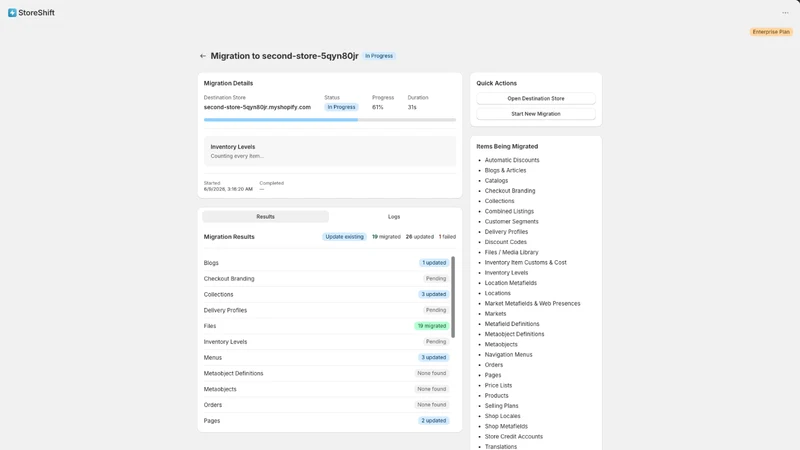Click the '2 updated' badge for Pages
The image size is (800, 450).
pos(434,421)
